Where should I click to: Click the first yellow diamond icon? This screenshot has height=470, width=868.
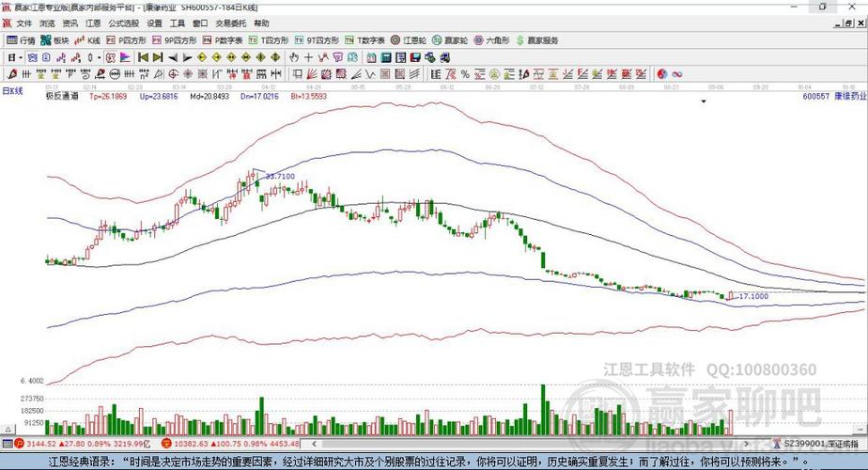[202, 57]
